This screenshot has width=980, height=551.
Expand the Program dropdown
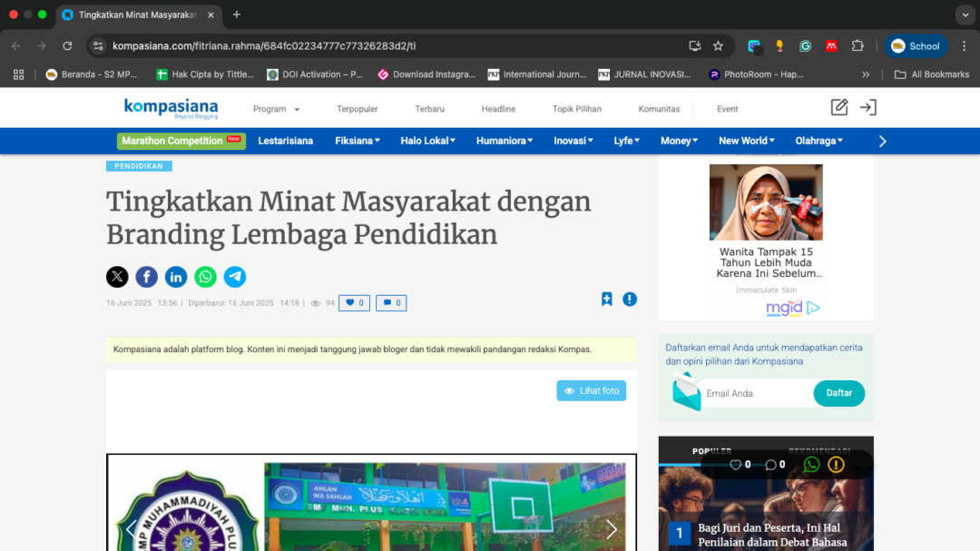pos(276,109)
